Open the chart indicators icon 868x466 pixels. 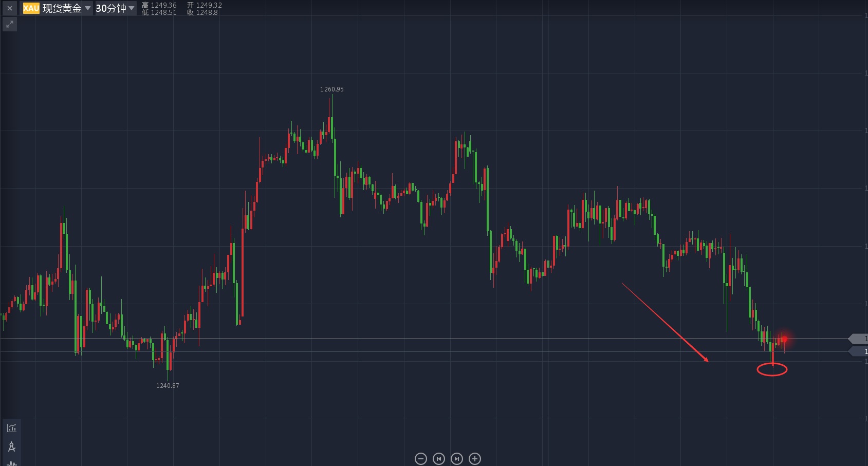[12, 427]
